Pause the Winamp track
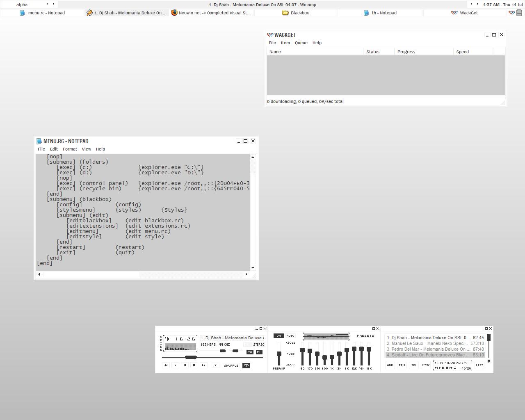This screenshot has width=525, height=420. 185,365
